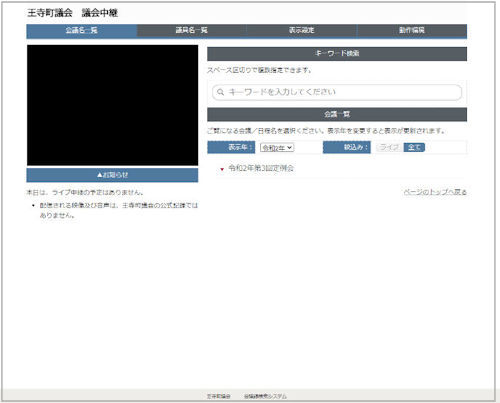Screen dimensions: 500x403
Task: Select the 全て filter toggle
Action: pos(414,147)
